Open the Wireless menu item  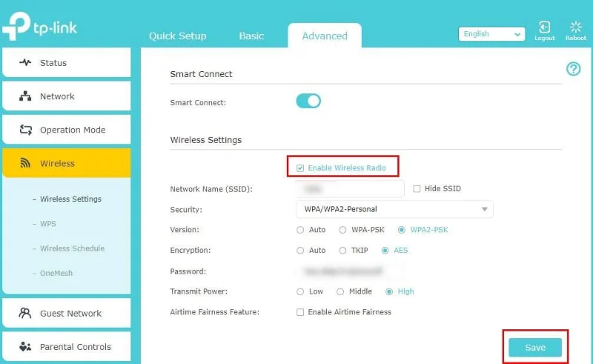[x=67, y=163]
